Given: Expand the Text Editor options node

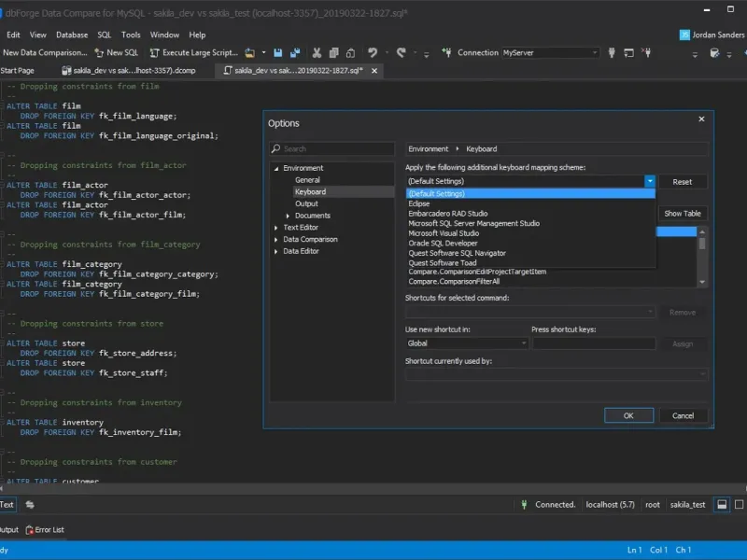Looking at the screenshot, I should (x=276, y=228).
